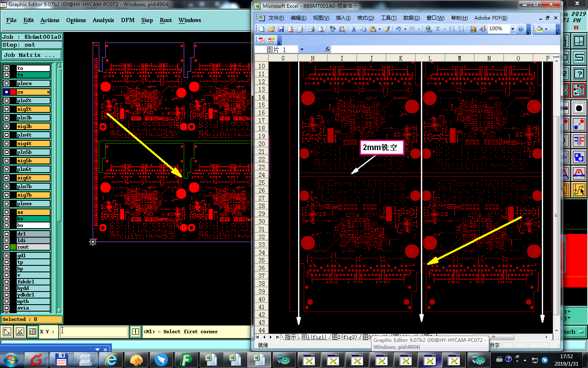Toggle checkbox for layer pln2t
The height and width of the screenshot is (368, 588).
(x=7, y=101)
